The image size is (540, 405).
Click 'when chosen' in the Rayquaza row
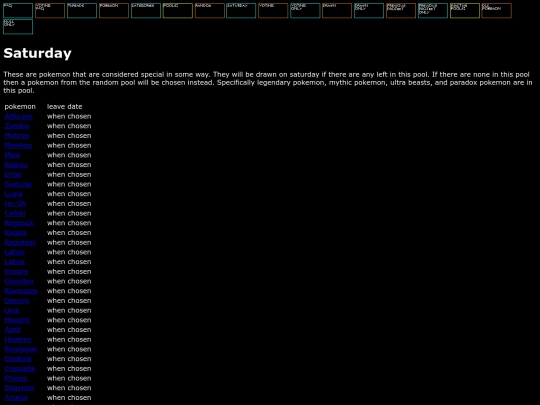click(69, 291)
